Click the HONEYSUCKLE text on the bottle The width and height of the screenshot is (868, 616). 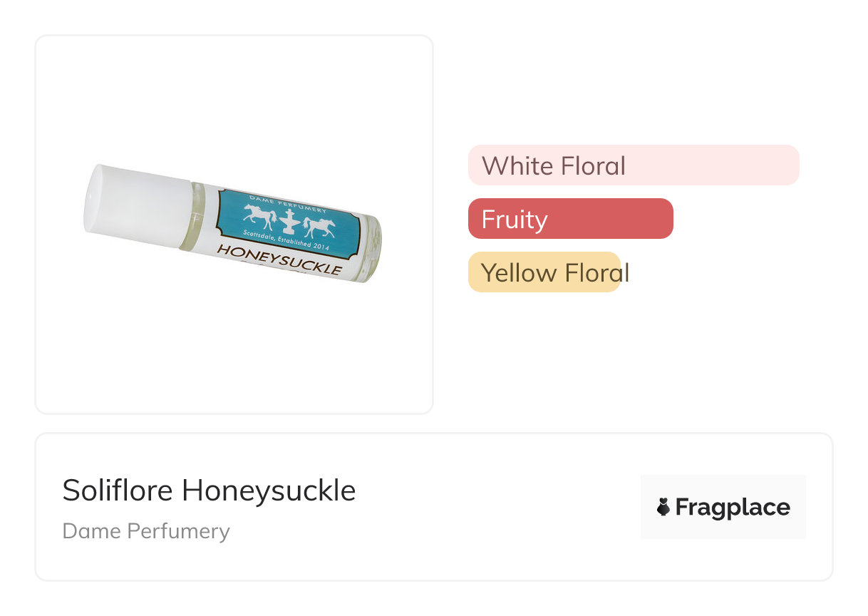tap(279, 260)
